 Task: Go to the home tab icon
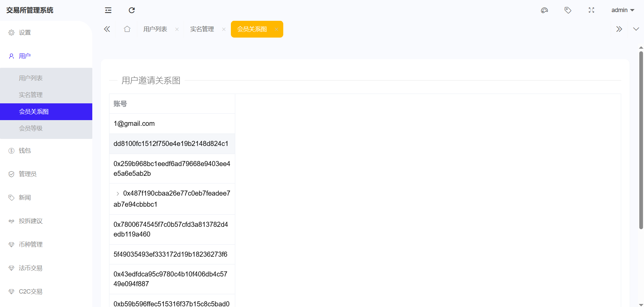point(127,29)
